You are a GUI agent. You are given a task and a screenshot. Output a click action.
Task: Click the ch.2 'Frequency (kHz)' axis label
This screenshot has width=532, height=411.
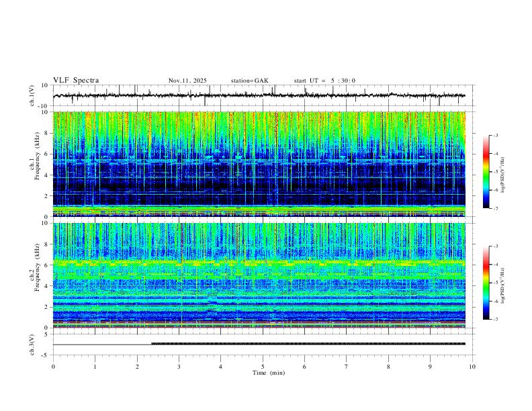[x=37, y=267]
